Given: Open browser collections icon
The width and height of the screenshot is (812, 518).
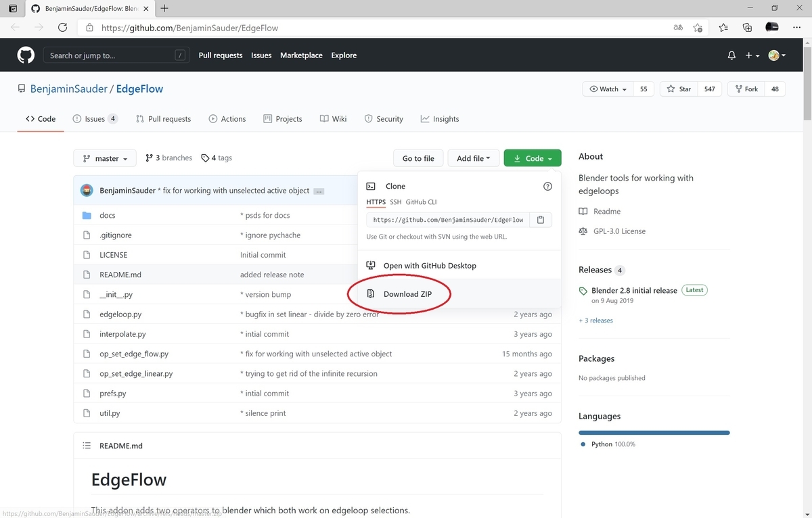Looking at the screenshot, I should (x=747, y=28).
